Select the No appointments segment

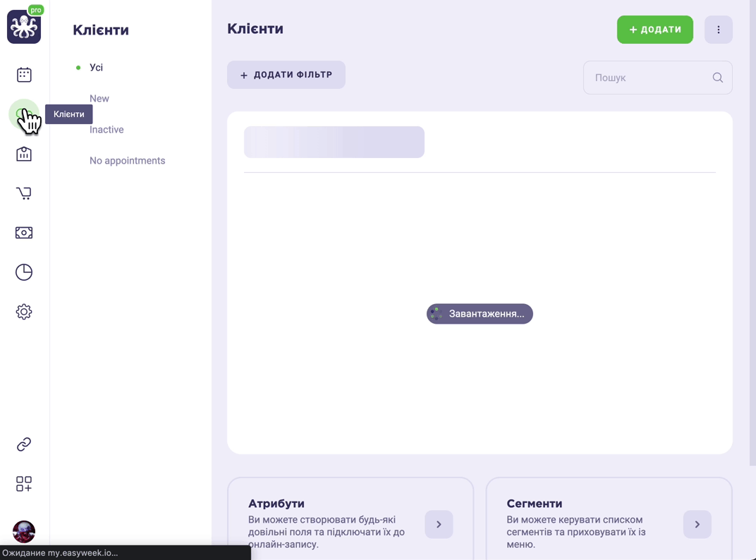coord(127,161)
